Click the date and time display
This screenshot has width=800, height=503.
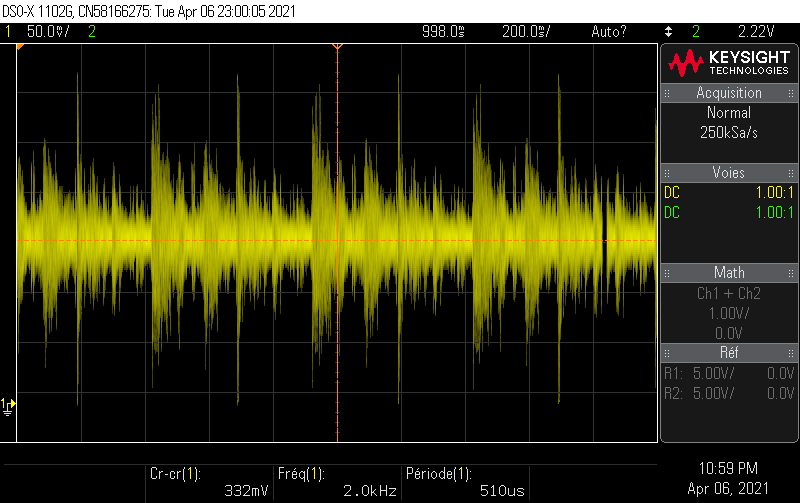click(729, 477)
